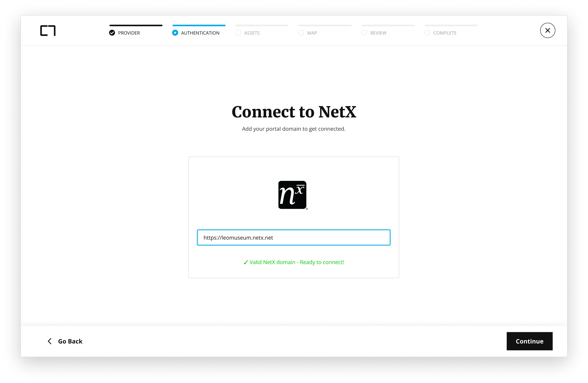Click the completed Provider step checkmark

[x=112, y=33]
